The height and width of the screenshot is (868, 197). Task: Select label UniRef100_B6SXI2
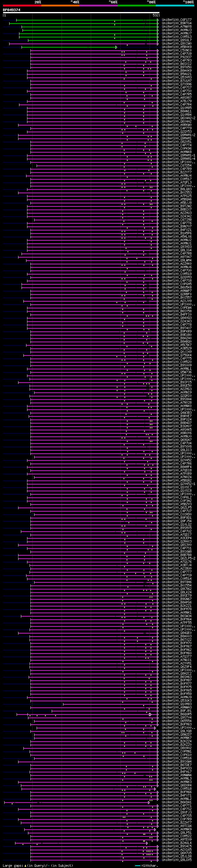point(177,64)
